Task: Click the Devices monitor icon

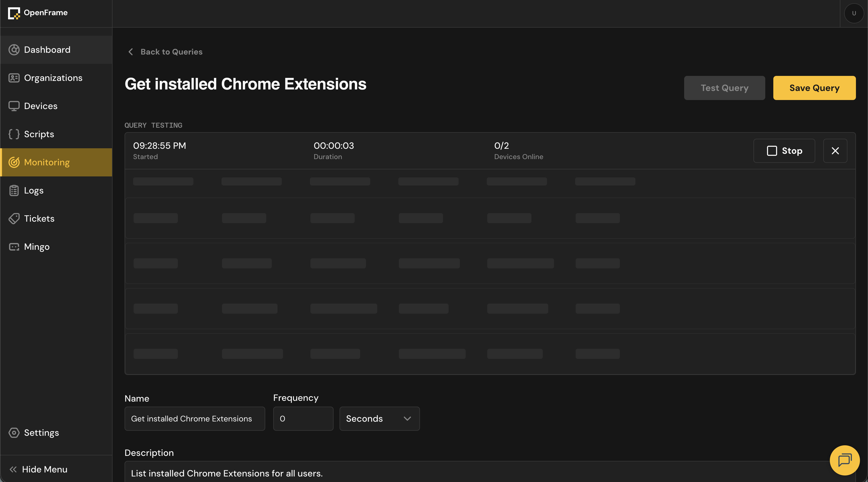Action: pyautogui.click(x=14, y=106)
